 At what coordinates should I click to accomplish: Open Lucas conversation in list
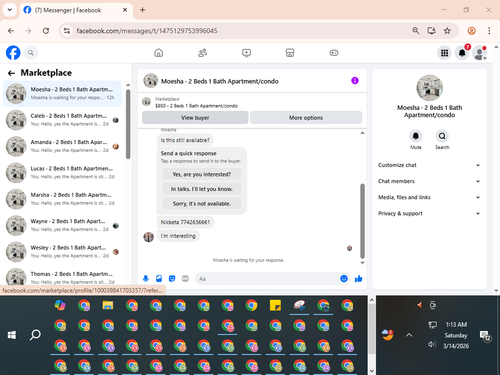(x=62, y=173)
